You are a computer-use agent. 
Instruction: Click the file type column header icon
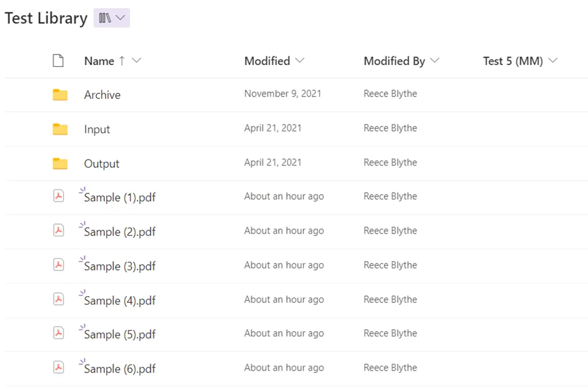tap(58, 61)
